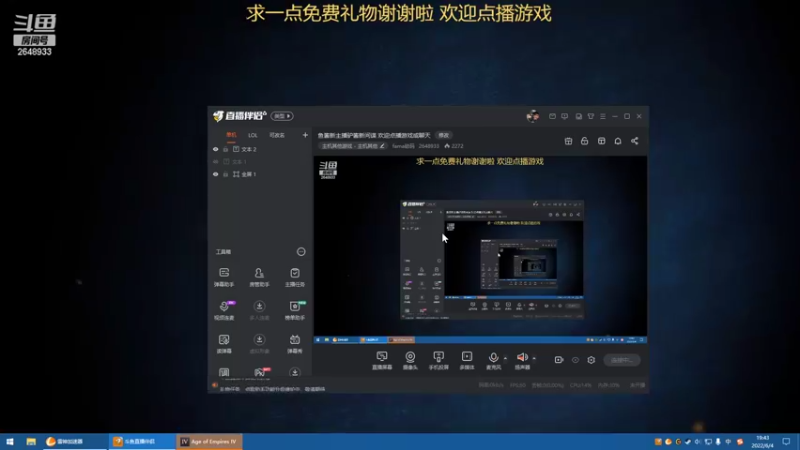Open the 榜单助手 tool

294,310
